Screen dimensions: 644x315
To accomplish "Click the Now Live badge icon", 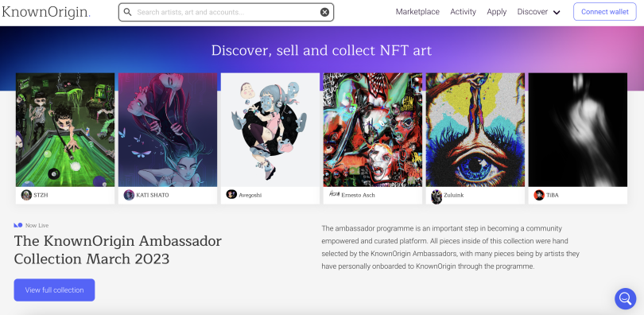I will (x=18, y=225).
